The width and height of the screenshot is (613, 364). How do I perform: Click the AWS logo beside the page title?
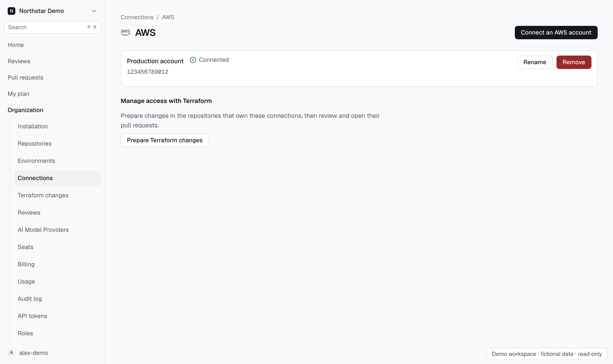[x=125, y=32]
